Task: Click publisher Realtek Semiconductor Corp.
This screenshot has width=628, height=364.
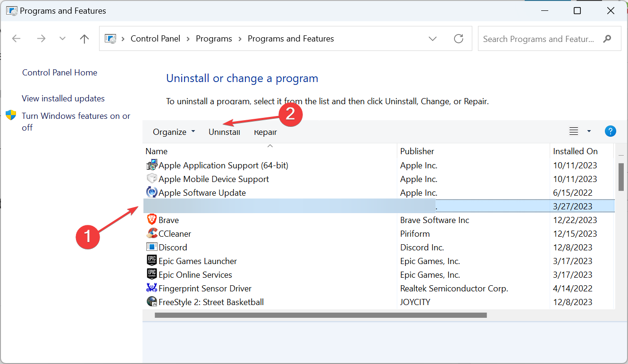Action: point(454,289)
